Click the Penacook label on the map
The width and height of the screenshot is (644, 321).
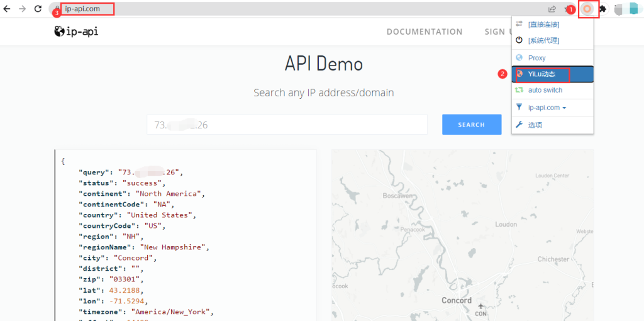click(413, 229)
